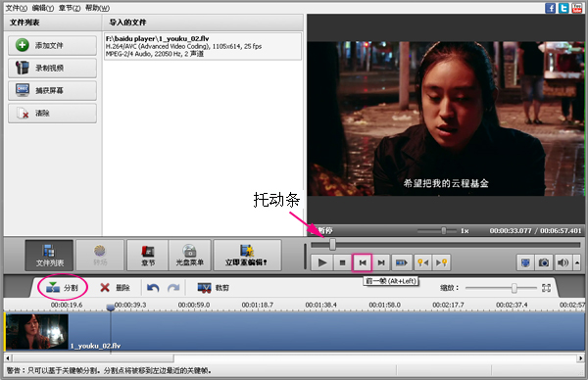Select the 1_youku_02.flv clip thumbnail on timeline
588x380 pixels.
(x=37, y=332)
